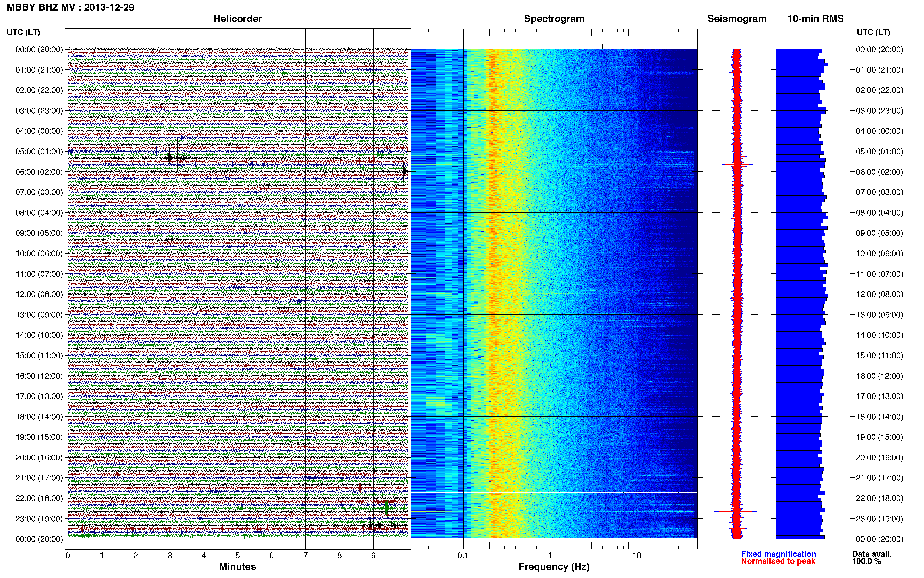Screen dimensions: 924x578
Task: Click the '0.1' frequency tick label
Action: click(x=463, y=555)
